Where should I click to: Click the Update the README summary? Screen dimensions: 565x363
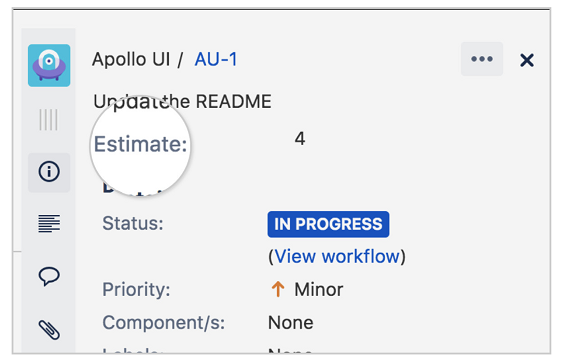point(182,102)
